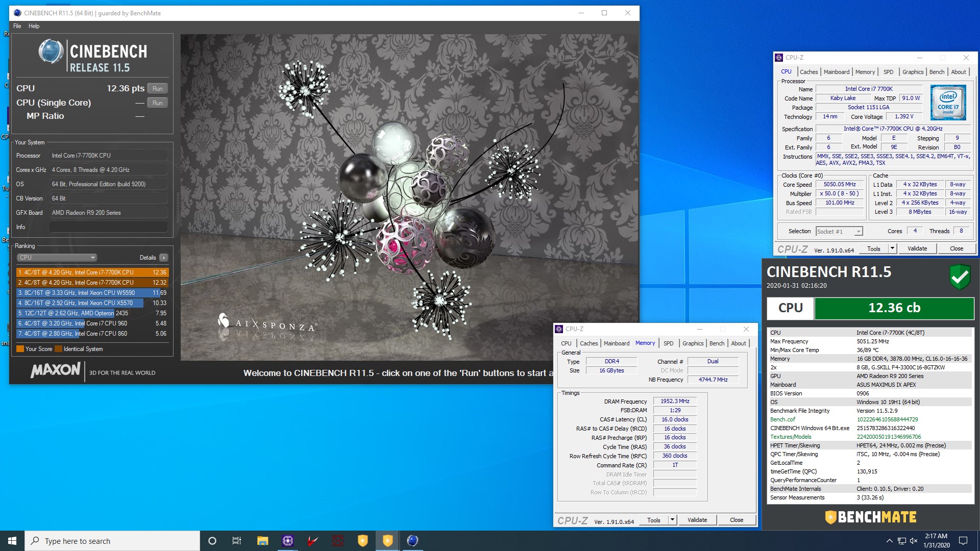Switch to Mainboard tab in upper CPU-Z window
The width and height of the screenshot is (980, 551).
pos(837,72)
